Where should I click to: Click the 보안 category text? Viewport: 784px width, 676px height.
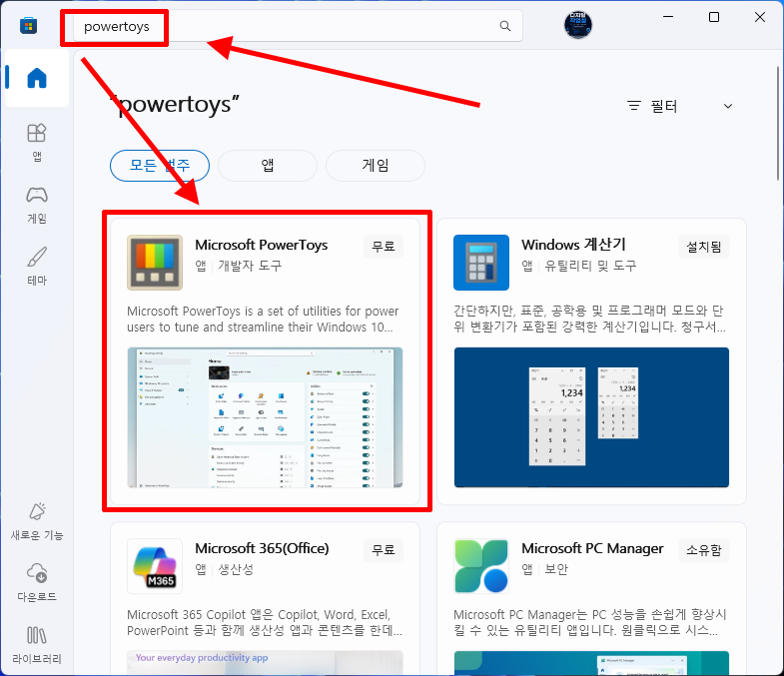click(x=556, y=569)
